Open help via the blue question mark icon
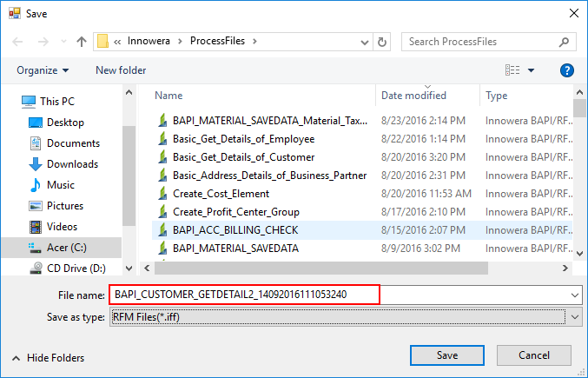This screenshot has height=378, width=588. 566,70
